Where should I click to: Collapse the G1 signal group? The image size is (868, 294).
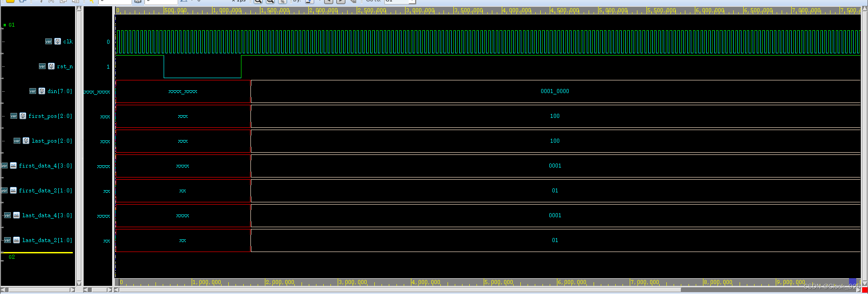(x=5, y=25)
